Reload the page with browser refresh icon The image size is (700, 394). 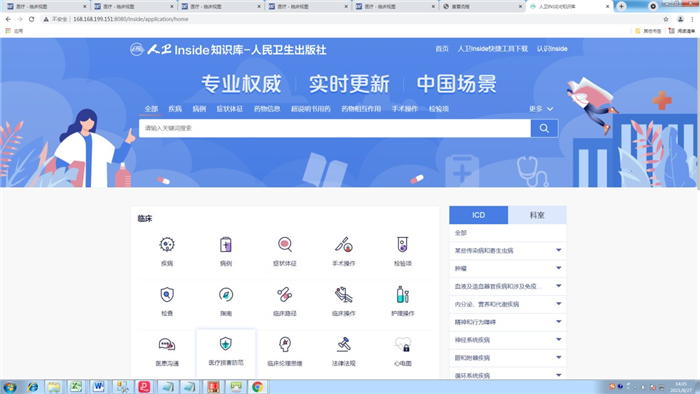point(31,19)
